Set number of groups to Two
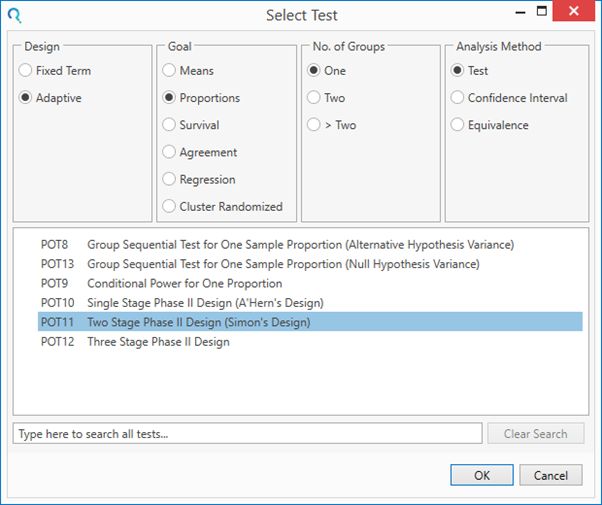 [314, 98]
